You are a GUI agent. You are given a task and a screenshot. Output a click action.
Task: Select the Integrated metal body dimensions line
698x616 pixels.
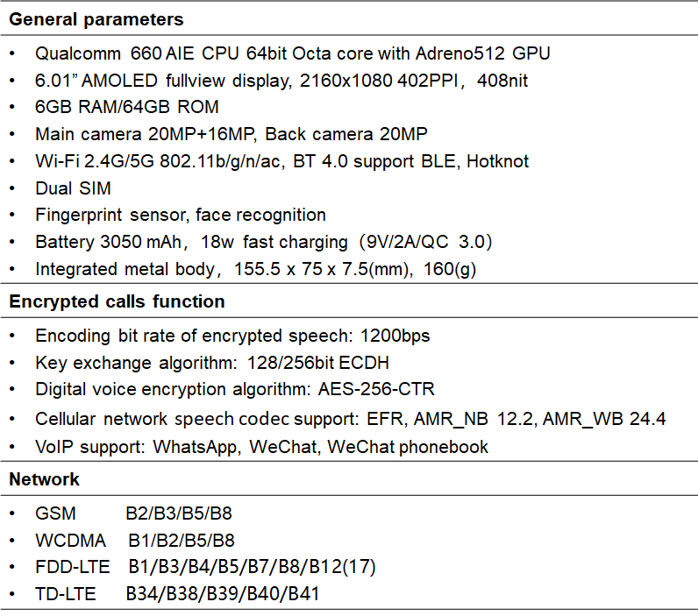(255, 269)
